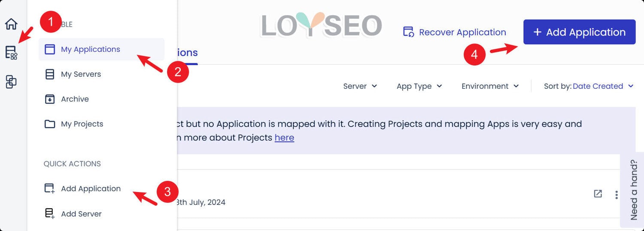
Task: Click the third sidebar icon below applications
Action: (11, 81)
